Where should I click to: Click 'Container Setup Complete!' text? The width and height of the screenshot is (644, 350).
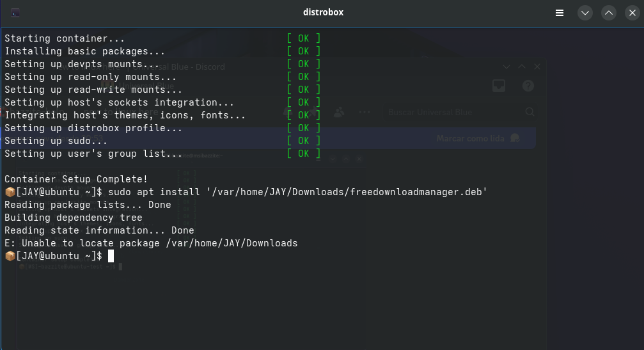76,179
